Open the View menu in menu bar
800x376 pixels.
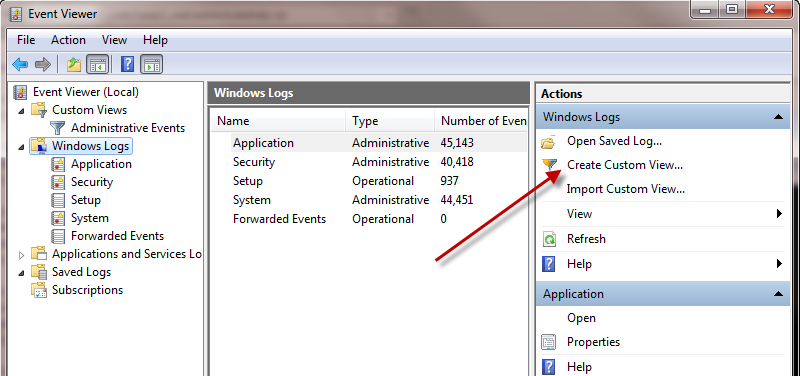(x=114, y=40)
